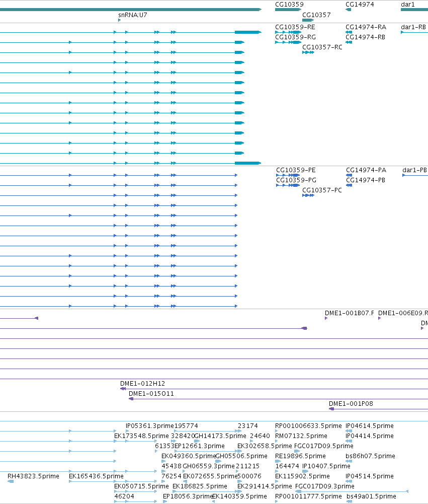Click the RE19896.5prime label
This screenshot has height=504, width=428.
point(301,456)
